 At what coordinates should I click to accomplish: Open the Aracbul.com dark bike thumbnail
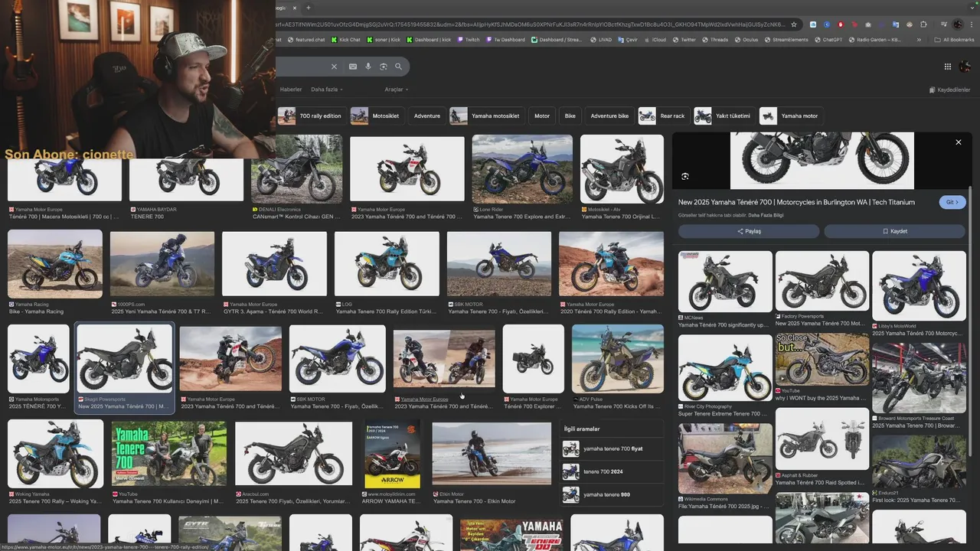293,454
